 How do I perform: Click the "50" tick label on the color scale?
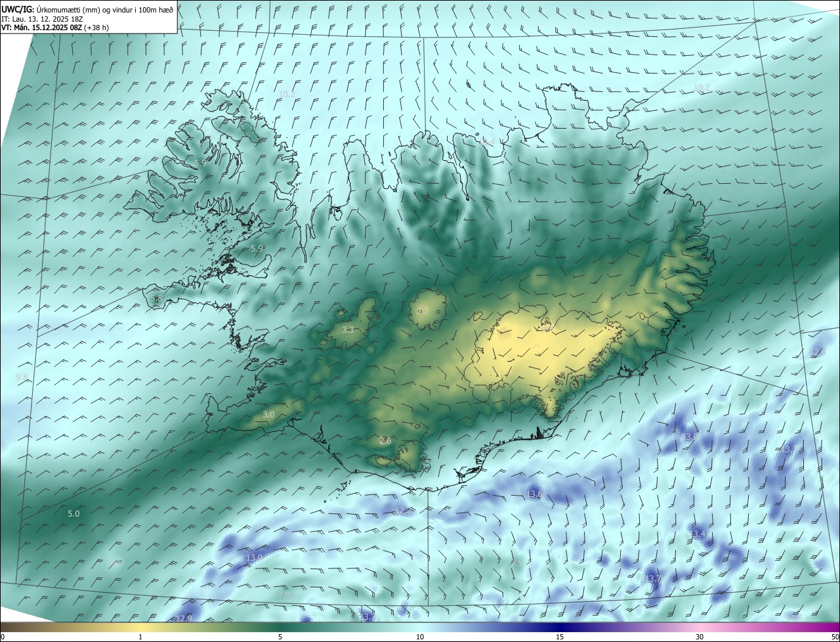(834, 637)
